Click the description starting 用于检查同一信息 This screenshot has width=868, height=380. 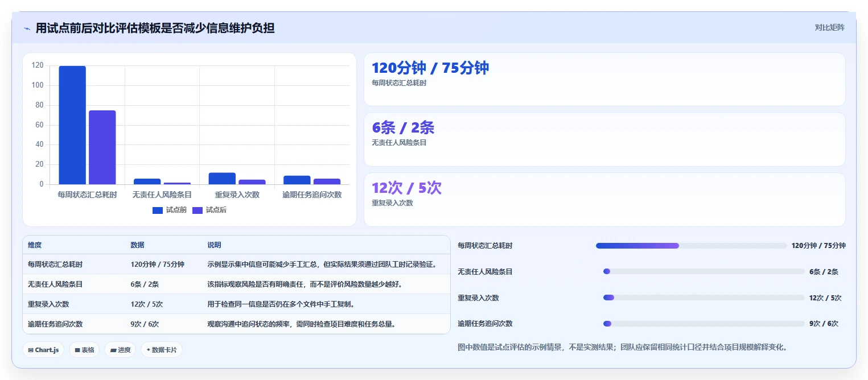click(x=281, y=304)
